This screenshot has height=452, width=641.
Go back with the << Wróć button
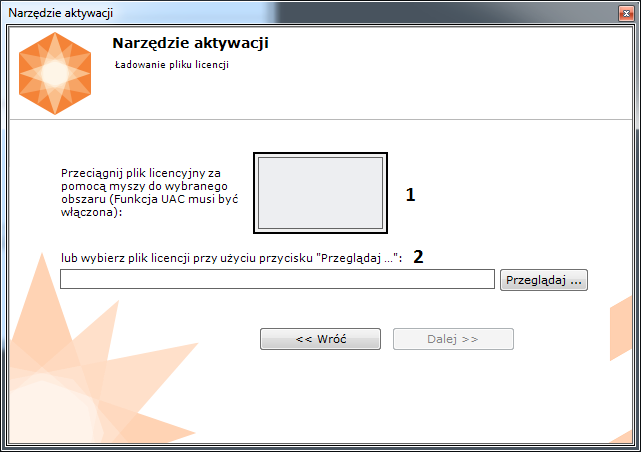(320, 339)
